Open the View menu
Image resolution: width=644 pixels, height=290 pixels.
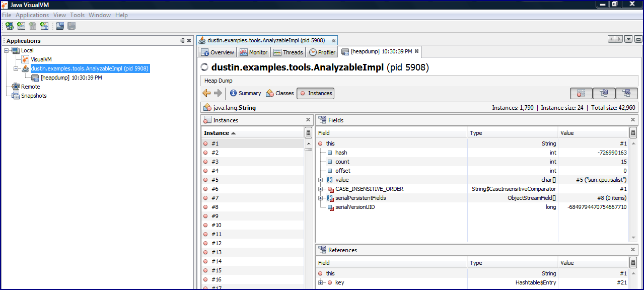point(59,15)
